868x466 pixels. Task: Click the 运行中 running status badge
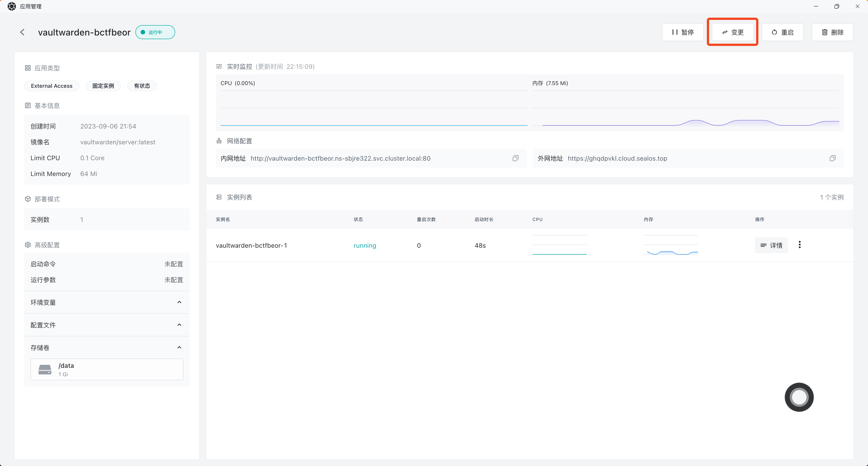[x=155, y=32]
